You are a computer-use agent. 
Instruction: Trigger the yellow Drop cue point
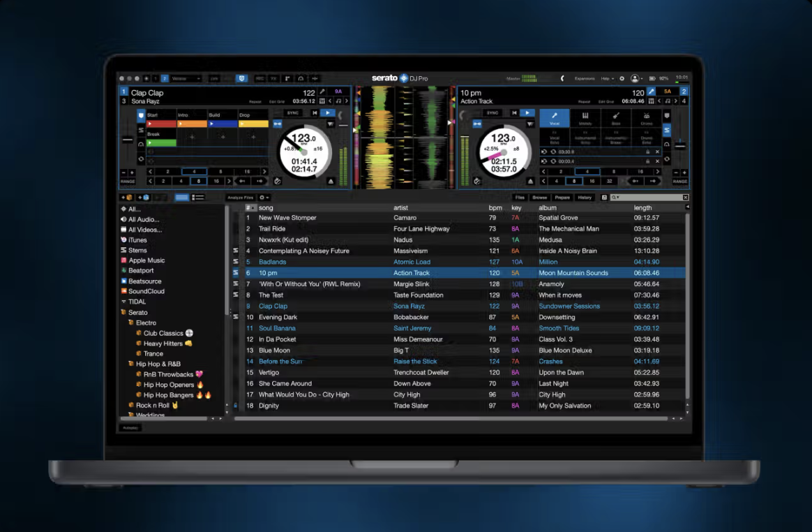click(253, 124)
